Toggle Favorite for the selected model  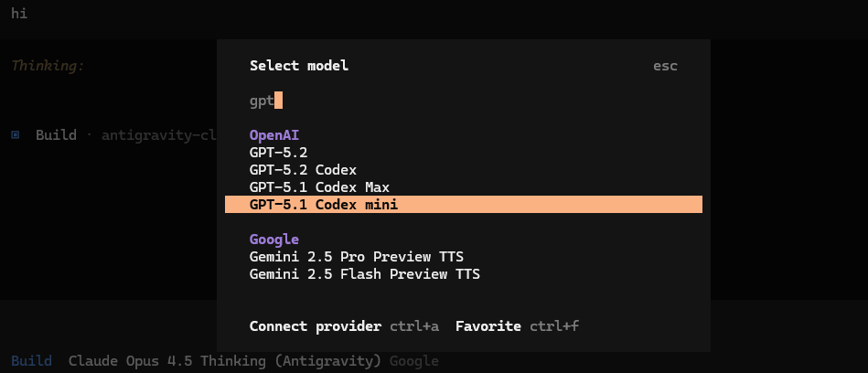488,326
